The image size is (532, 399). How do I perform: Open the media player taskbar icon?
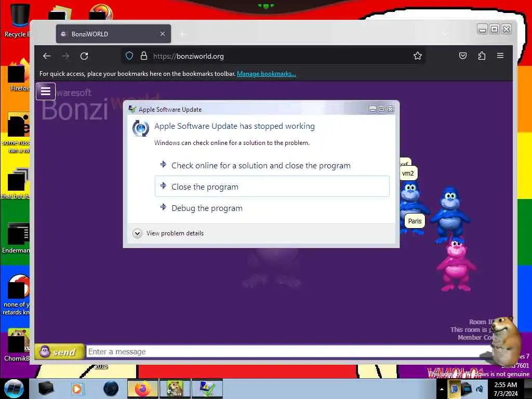point(77,389)
